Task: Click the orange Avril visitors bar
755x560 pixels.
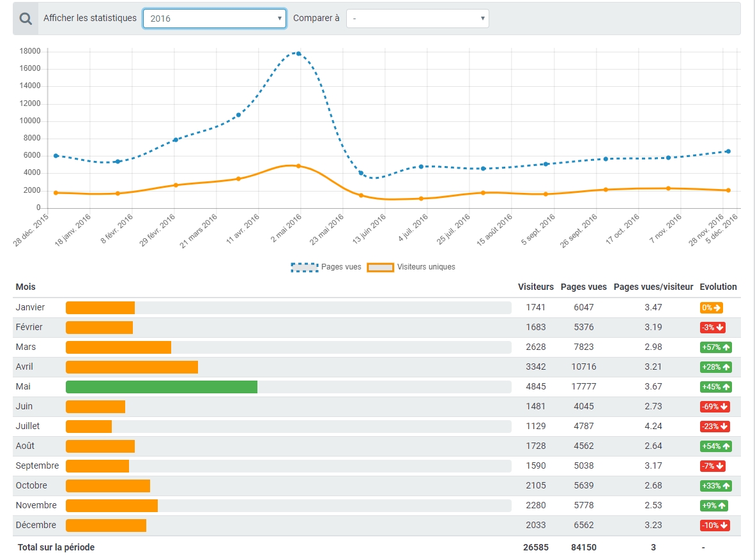Action: (132, 367)
